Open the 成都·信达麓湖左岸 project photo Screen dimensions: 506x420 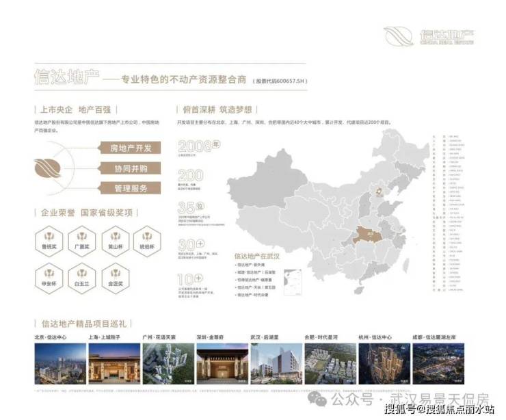(438, 363)
